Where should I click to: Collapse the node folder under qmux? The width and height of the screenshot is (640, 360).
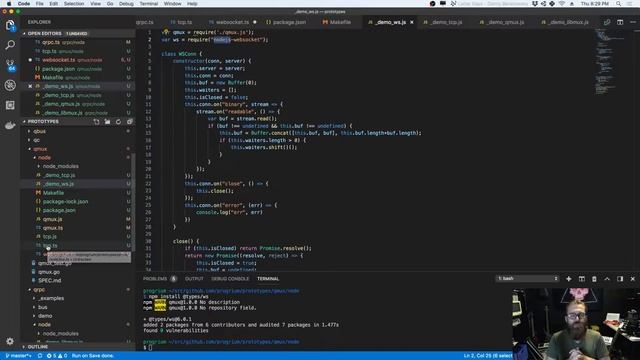[x=44, y=158]
